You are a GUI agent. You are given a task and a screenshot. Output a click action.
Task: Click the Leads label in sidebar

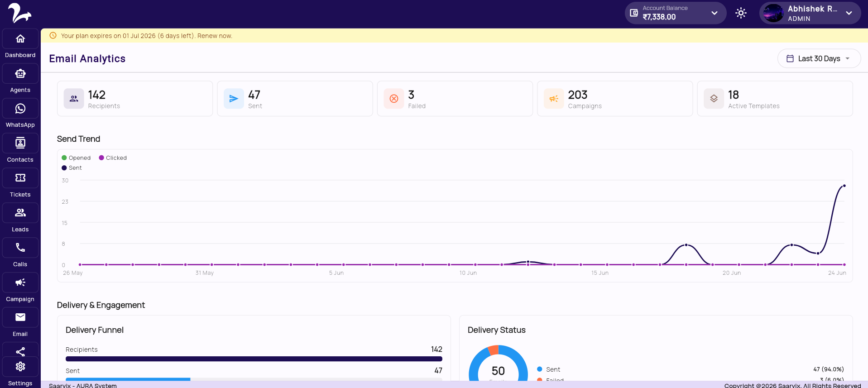(20, 230)
